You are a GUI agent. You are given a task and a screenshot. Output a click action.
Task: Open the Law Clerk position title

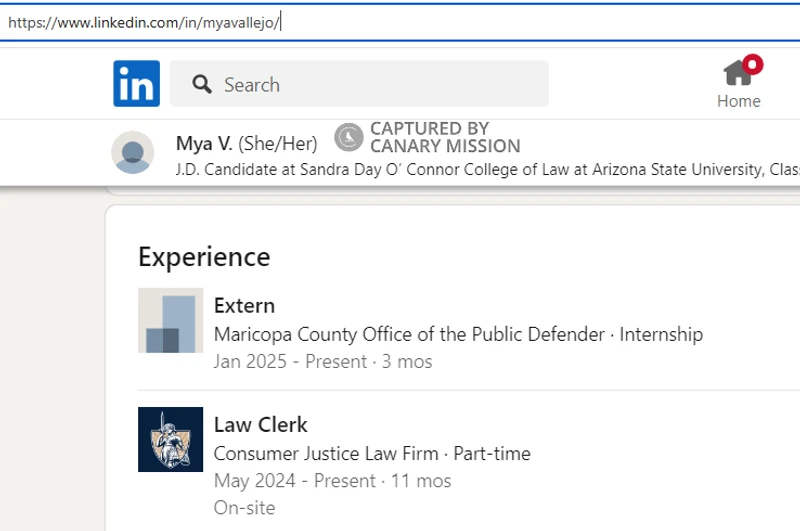point(261,424)
